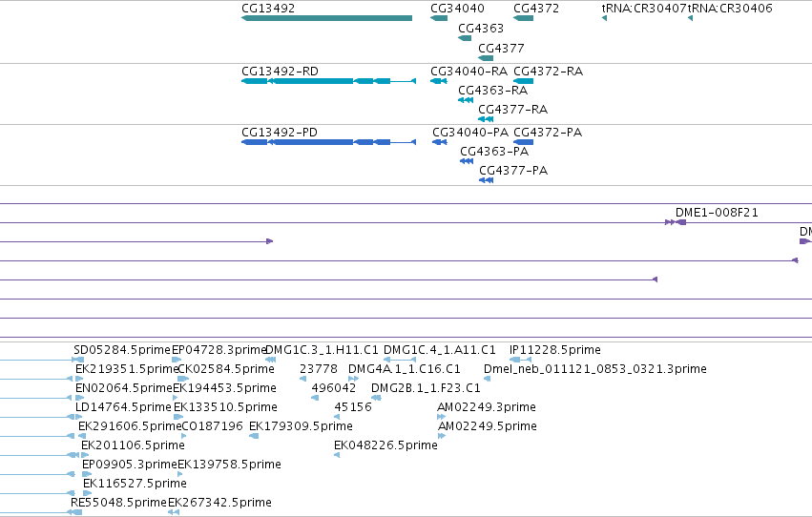Screen dimensions: 812x517
Task: Select the EK194453.5prime EST label
Action: click(x=224, y=388)
